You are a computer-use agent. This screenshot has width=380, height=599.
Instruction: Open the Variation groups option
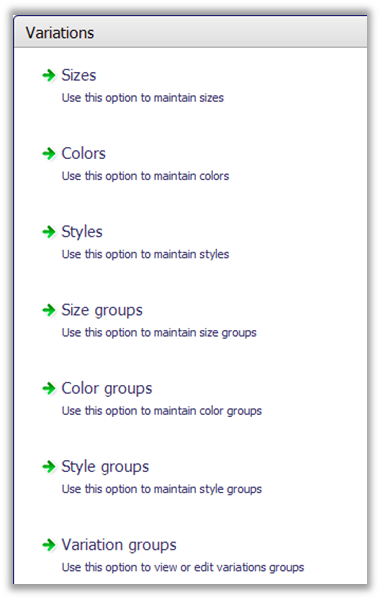coord(119,546)
